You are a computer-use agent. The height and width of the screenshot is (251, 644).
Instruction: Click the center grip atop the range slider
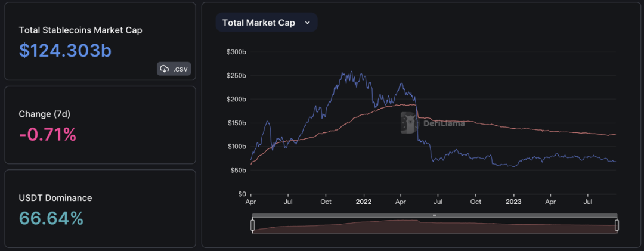pyautogui.click(x=435, y=215)
